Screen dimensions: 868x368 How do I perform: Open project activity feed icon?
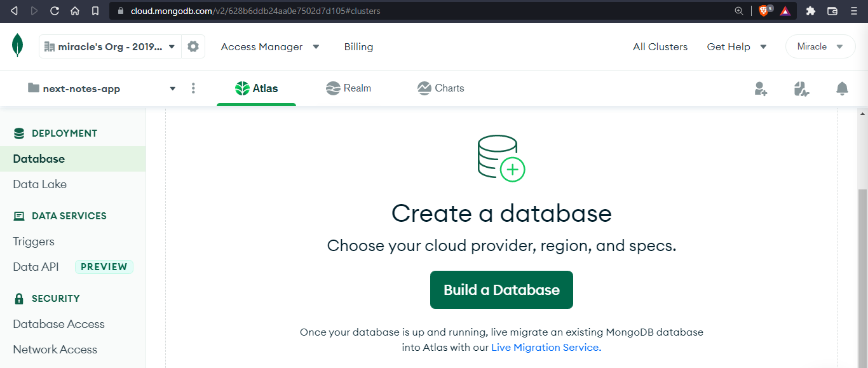tap(801, 88)
